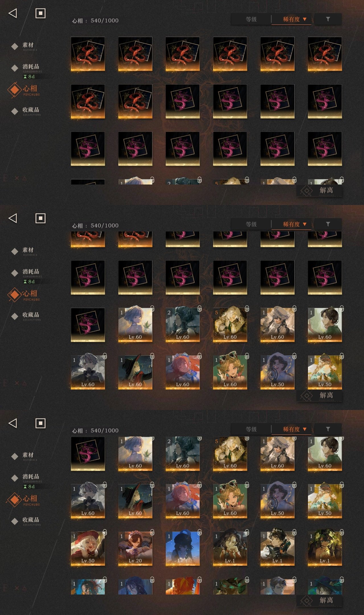Image resolution: width=364 pixels, height=615 pixels.
Task: Click the back arrow in the top screenshot
Action: pyautogui.click(x=13, y=13)
